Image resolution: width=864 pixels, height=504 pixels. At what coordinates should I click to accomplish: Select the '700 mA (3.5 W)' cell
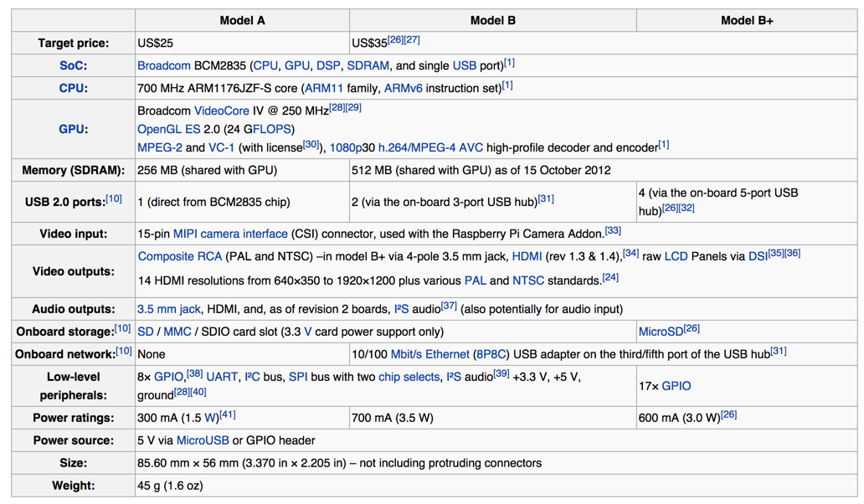[x=492, y=418]
